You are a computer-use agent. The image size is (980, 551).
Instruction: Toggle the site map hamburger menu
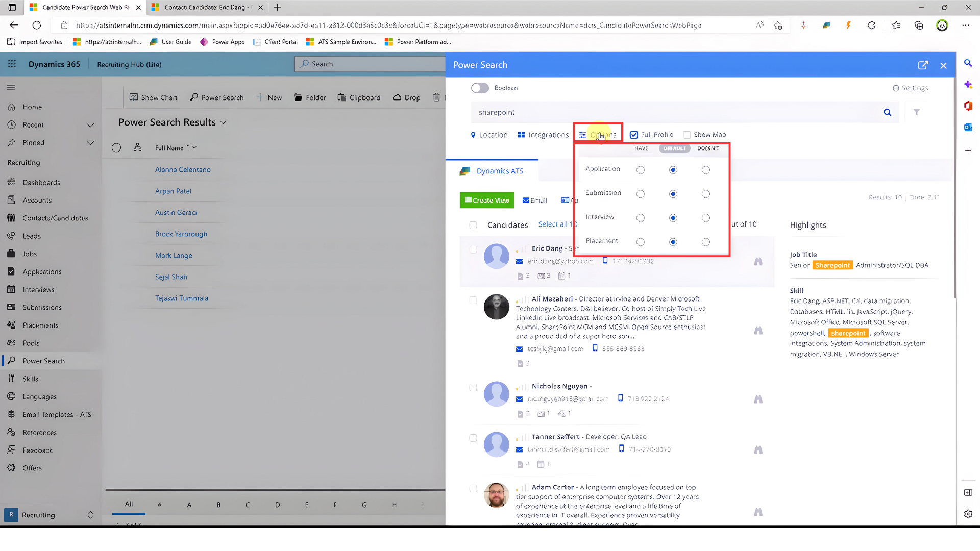(11, 87)
